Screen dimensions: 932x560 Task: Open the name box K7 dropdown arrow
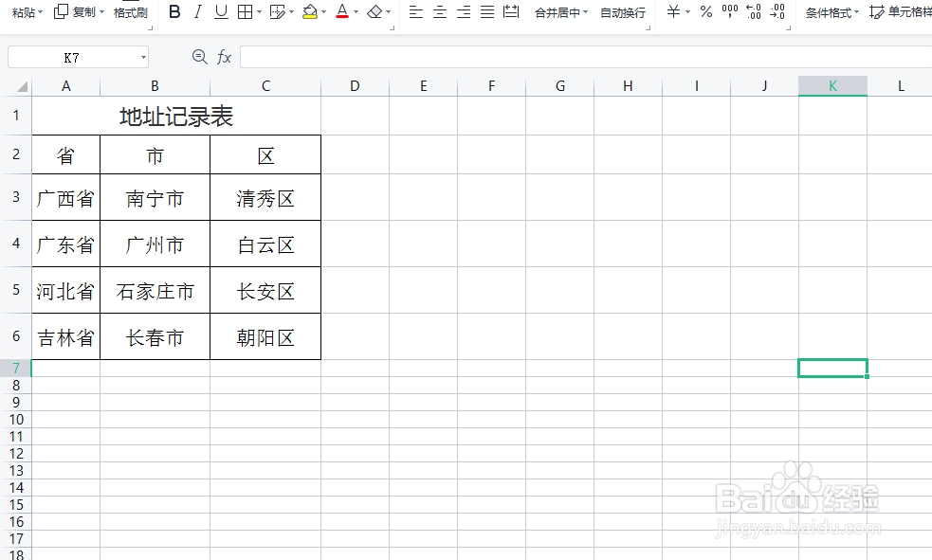pos(143,58)
